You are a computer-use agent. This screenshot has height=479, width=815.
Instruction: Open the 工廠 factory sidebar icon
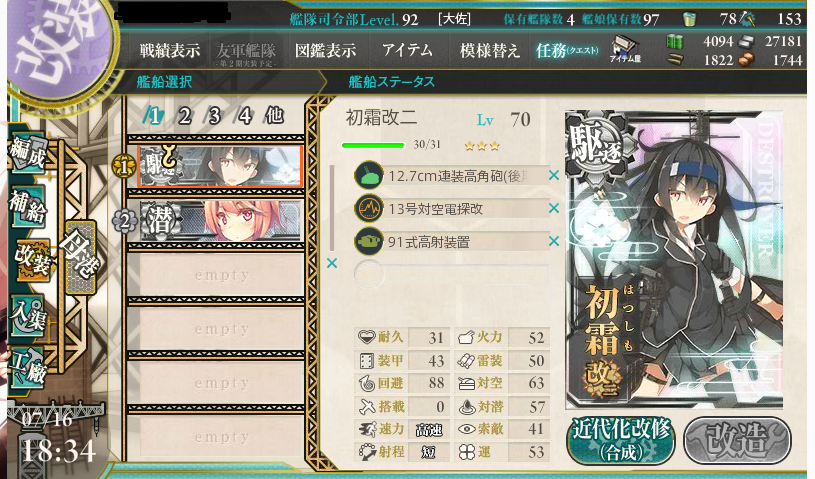coord(27,366)
